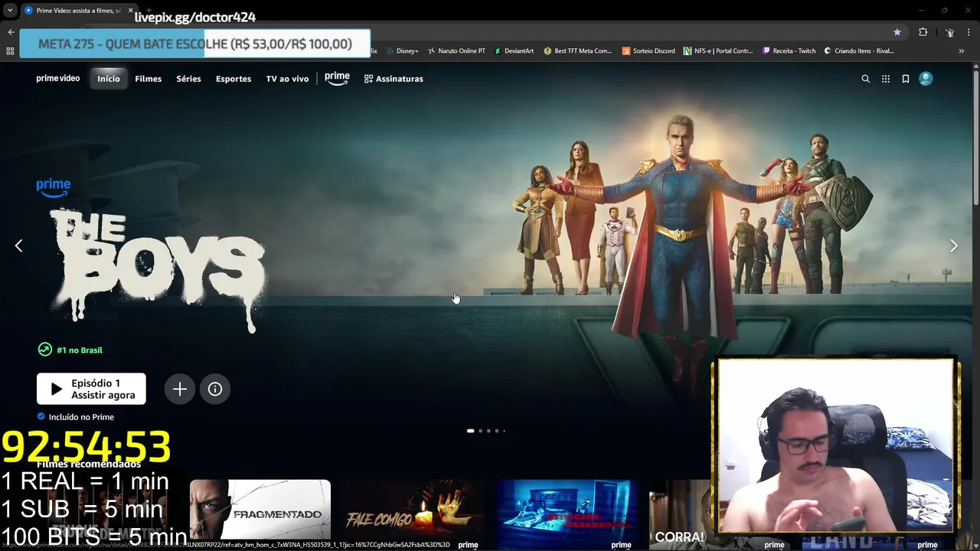The image size is (980, 551).
Task: Open the Receita - Twitch bookmark
Action: pos(789,51)
